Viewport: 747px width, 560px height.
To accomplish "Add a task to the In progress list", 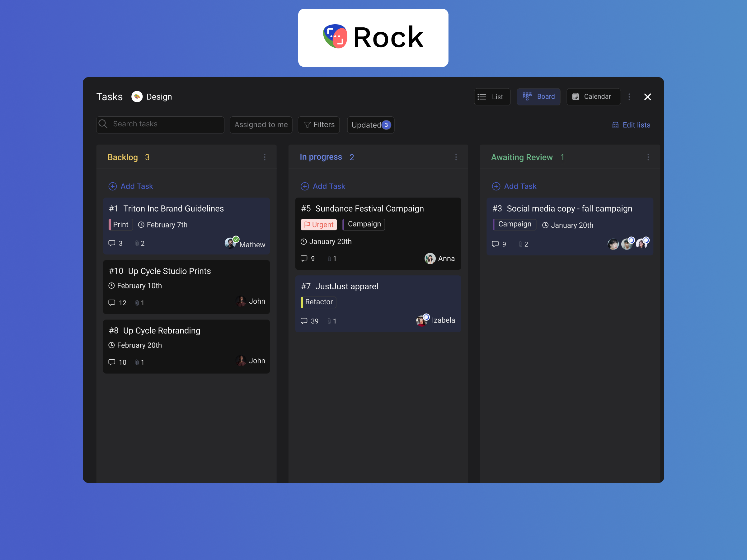I will pyautogui.click(x=323, y=186).
